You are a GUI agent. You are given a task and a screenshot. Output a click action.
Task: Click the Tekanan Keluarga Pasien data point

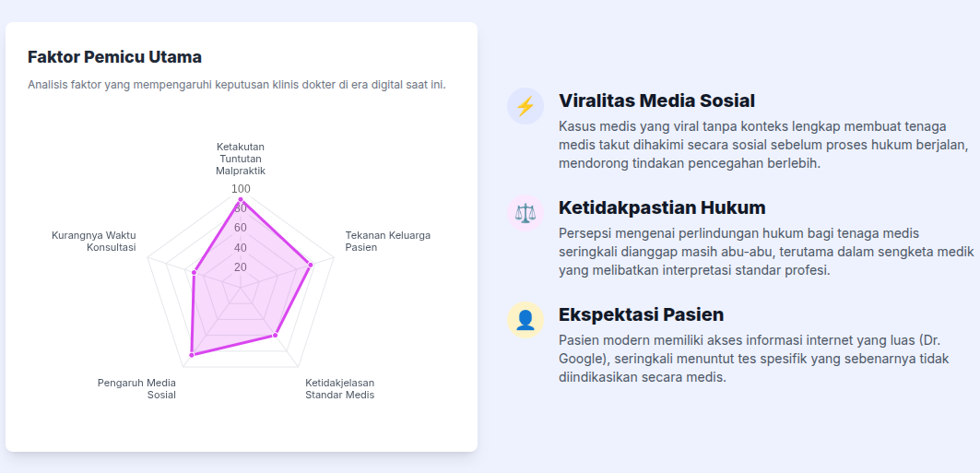[x=311, y=265]
